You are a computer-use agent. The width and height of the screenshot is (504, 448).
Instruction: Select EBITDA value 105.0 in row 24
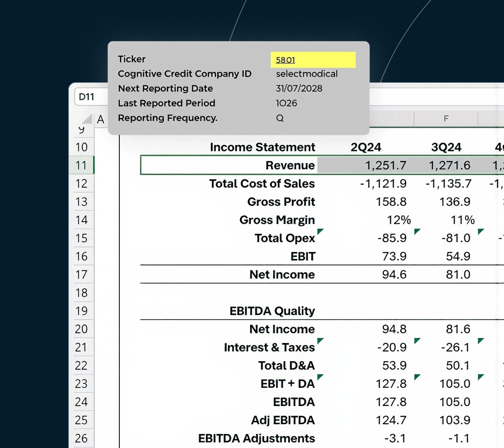pyautogui.click(x=455, y=402)
